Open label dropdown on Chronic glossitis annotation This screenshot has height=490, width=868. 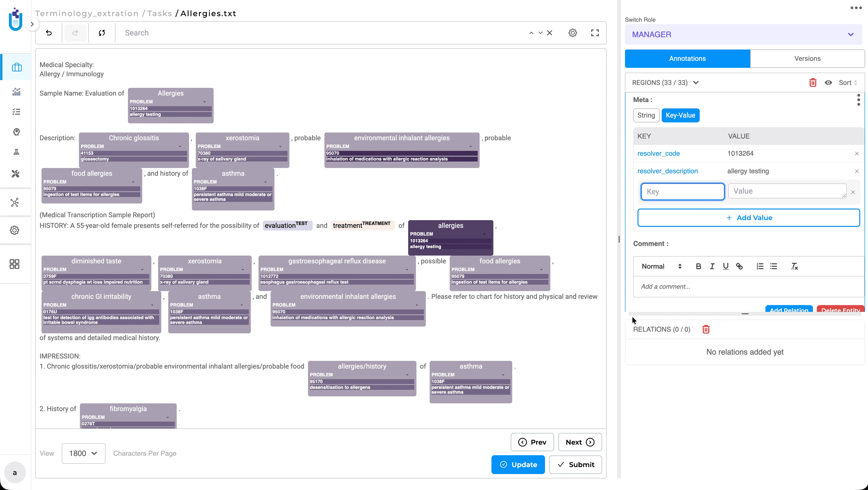(x=180, y=146)
